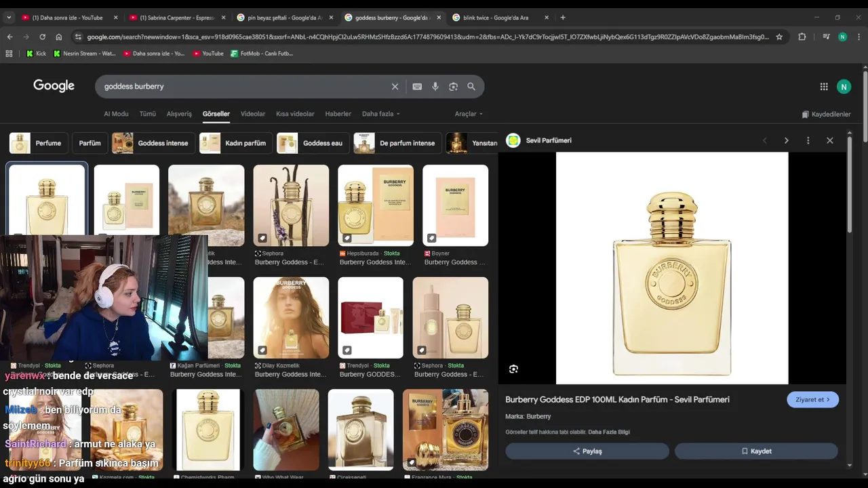
Task: Go back to previous page
Action: [9, 37]
